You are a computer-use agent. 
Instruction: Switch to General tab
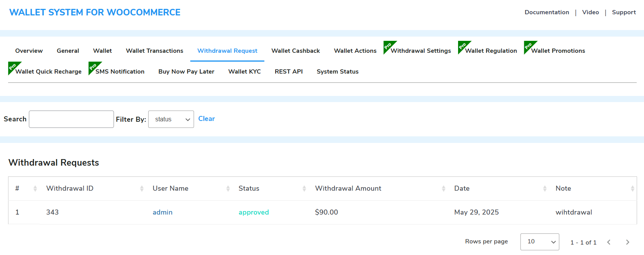68,51
